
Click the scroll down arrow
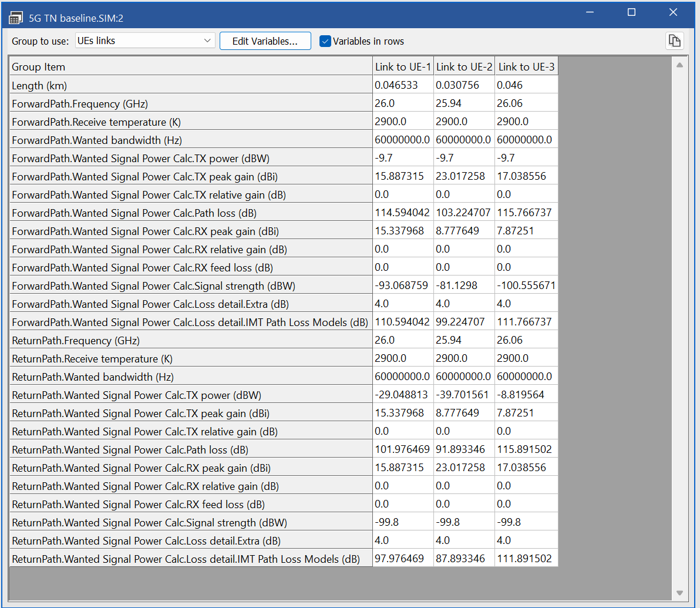[x=679, y=593]
